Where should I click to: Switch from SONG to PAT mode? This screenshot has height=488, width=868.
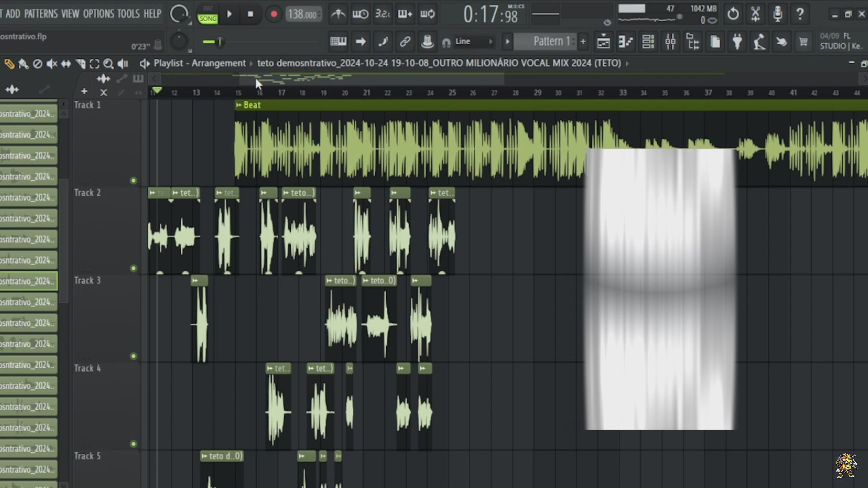pos(208,9)
